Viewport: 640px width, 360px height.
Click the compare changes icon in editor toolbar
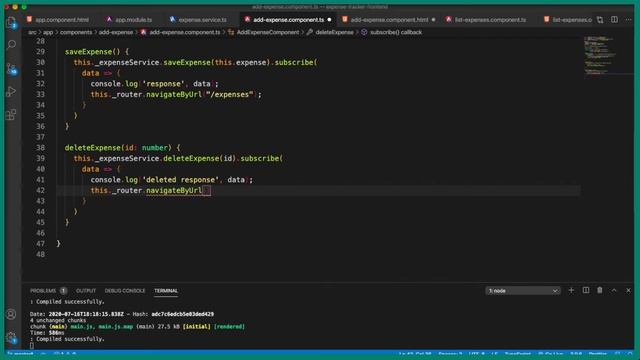(600, 20)
